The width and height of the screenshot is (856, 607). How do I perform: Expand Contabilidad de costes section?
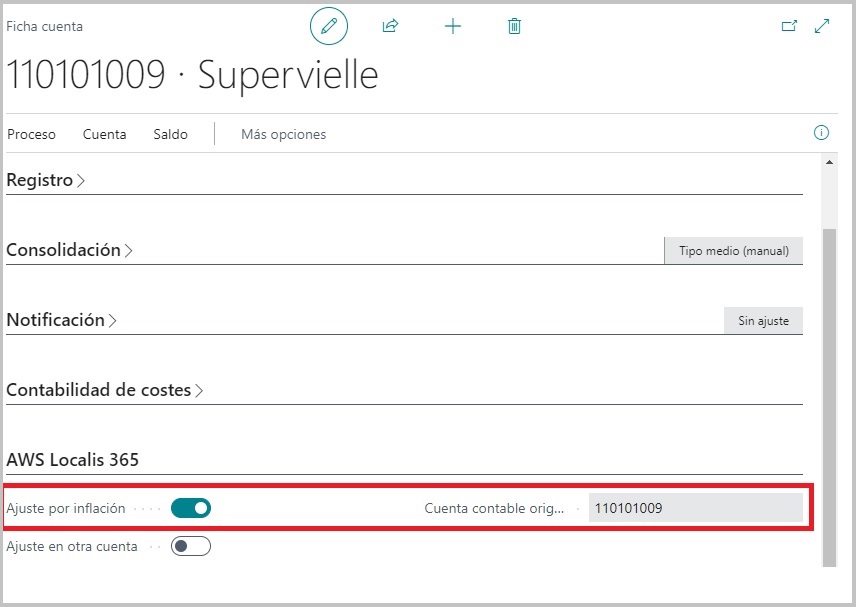pos(104,390)
